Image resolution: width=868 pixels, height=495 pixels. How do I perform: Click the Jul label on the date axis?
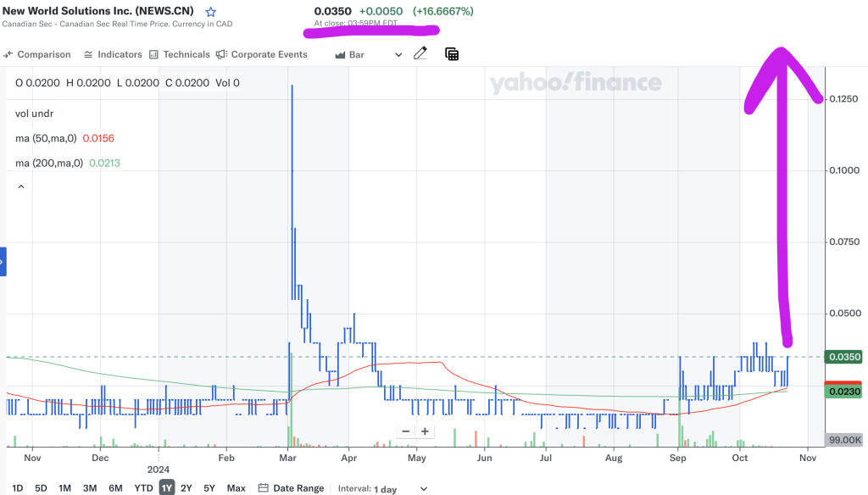[546, 458]
